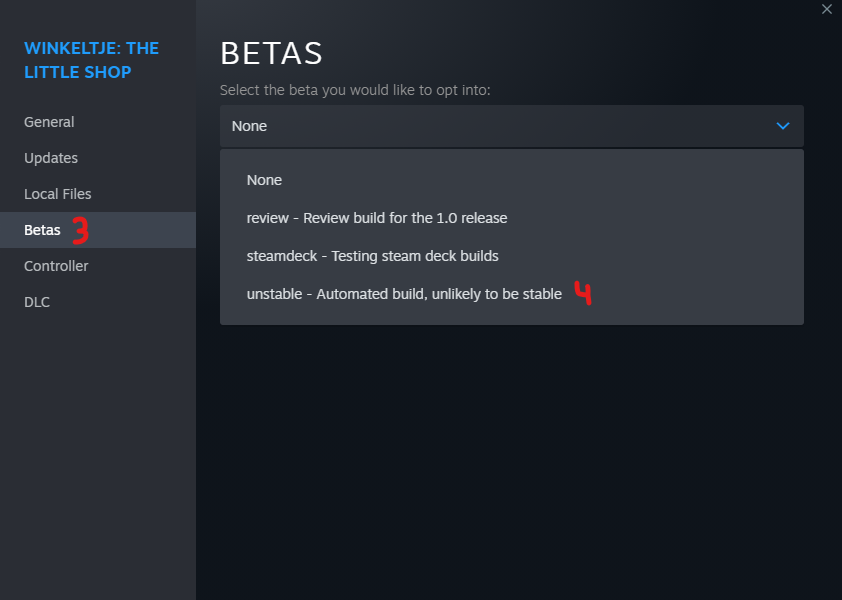The width and height of the screenshot is (842, 600).
Task: Show the DLC tab
Action: (37, 302)
